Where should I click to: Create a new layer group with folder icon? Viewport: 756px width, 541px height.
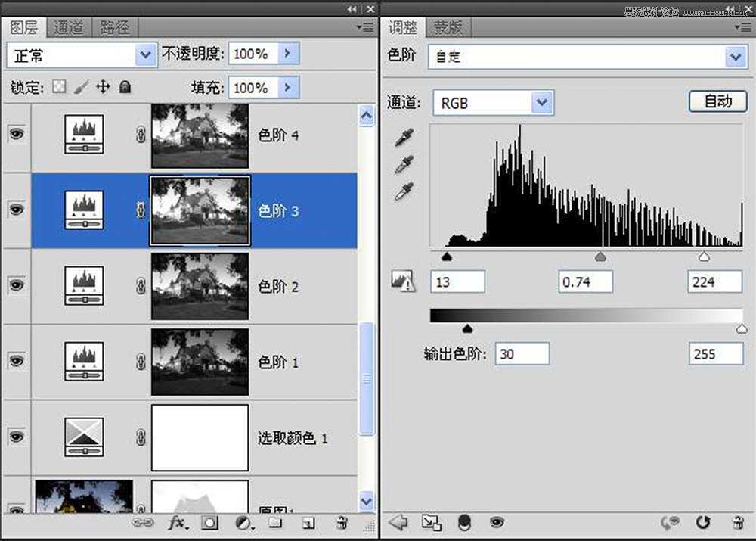tap(276, 524)
